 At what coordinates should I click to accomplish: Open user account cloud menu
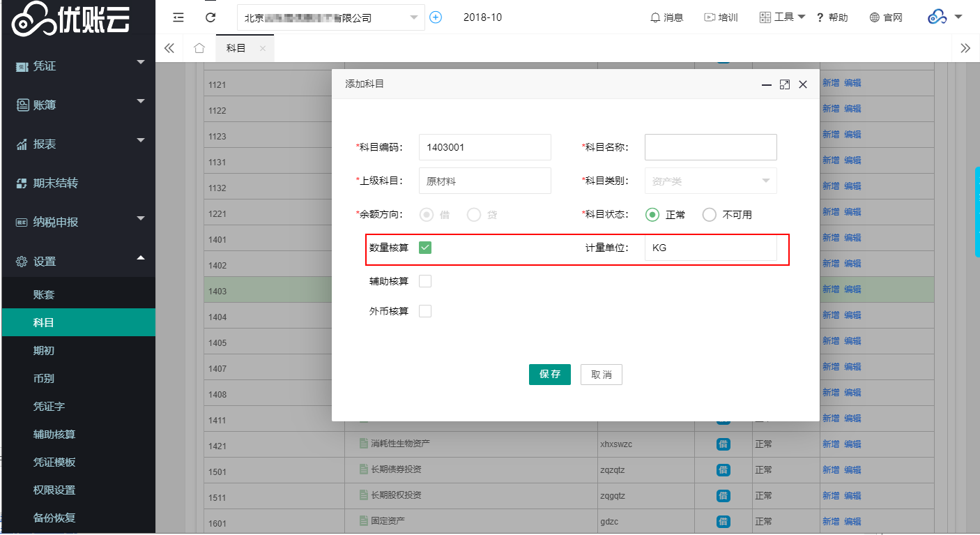coord(945,17)
